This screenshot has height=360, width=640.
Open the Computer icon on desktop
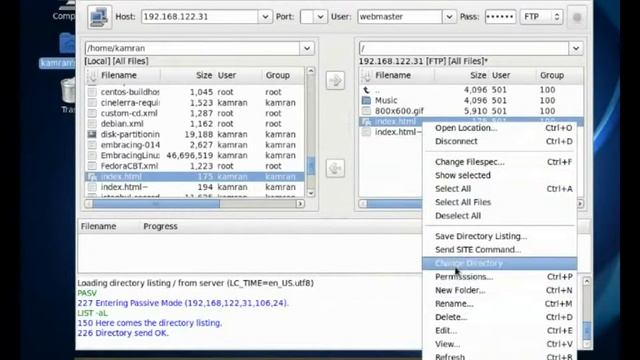click(x=67, y=5)
